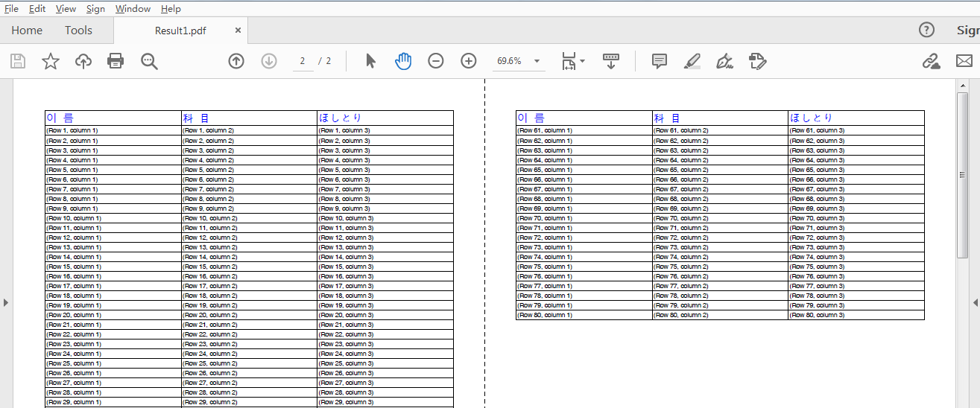Open the find text magnifier tool
Screen dimensions: 980x408
coord(149,61)
